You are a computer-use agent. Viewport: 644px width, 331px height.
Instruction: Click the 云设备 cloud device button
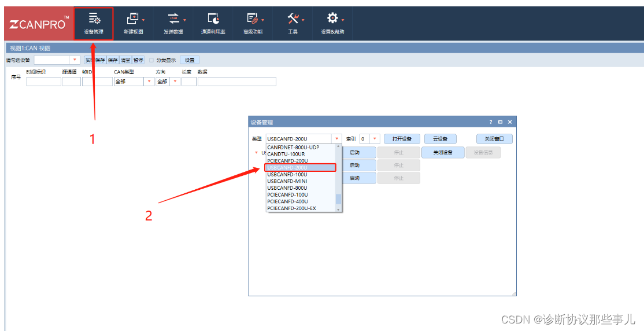(441, 139)
